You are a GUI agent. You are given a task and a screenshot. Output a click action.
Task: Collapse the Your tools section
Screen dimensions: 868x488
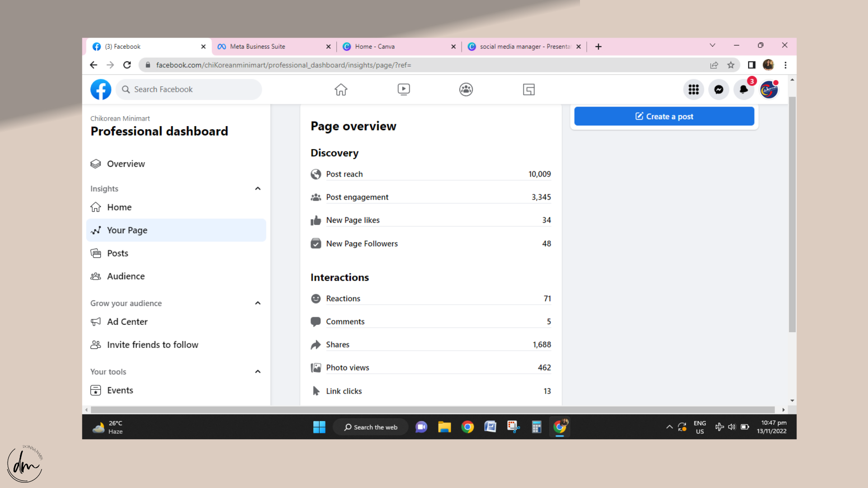coord(258,371)
